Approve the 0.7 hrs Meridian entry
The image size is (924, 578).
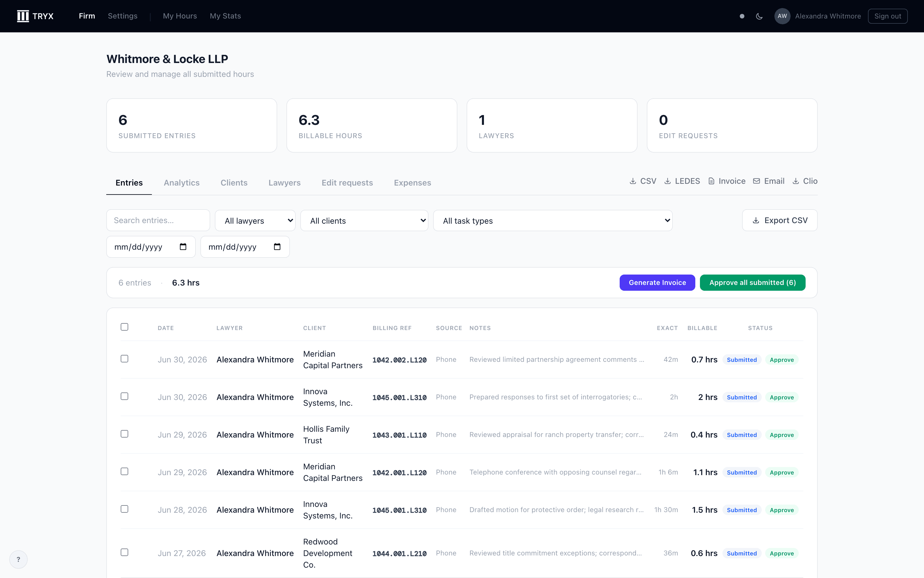tap(782, 360)
